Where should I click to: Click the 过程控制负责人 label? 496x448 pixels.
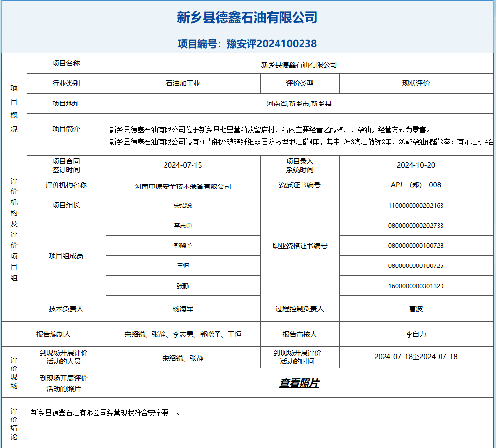pos(300,309)
